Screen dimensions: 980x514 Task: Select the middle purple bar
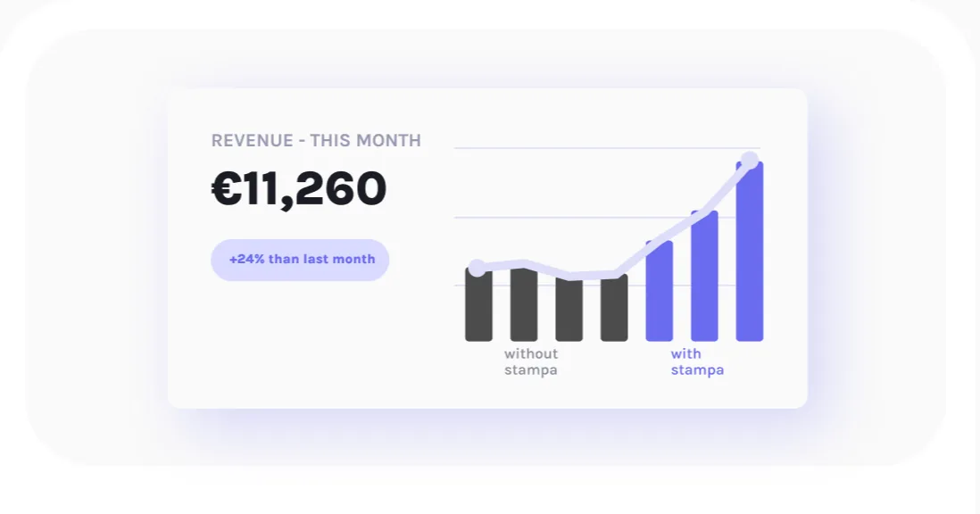tap(704, 276)
